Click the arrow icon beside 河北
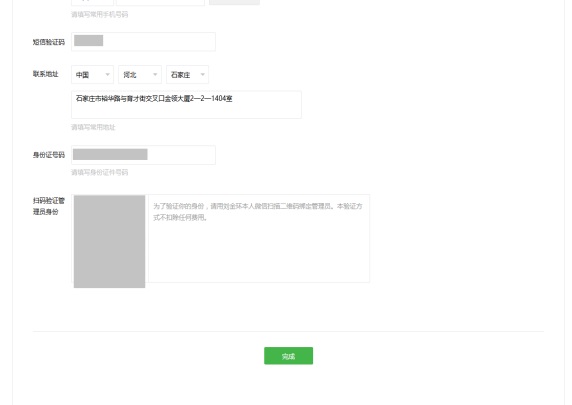 coord(155,74)
